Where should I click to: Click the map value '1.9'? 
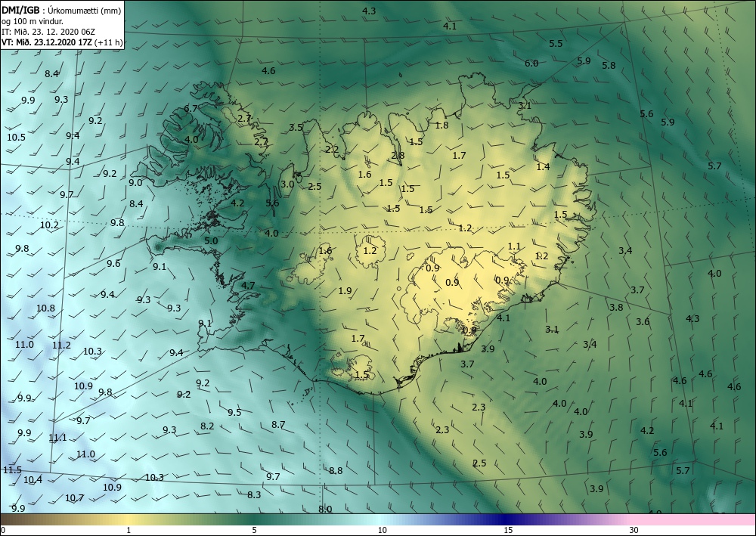point(345,290)
